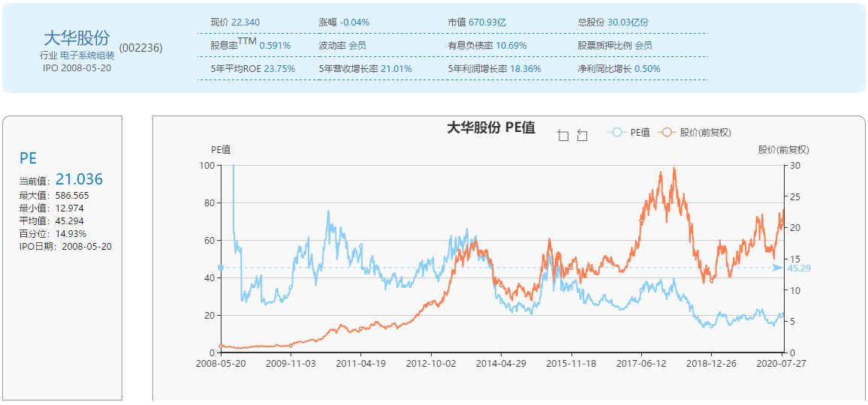Image resolution: width=868 pixels, height=405 pixels.
Task: Click the IPO日期 row in the PE panel
Action: pos(65,246)
